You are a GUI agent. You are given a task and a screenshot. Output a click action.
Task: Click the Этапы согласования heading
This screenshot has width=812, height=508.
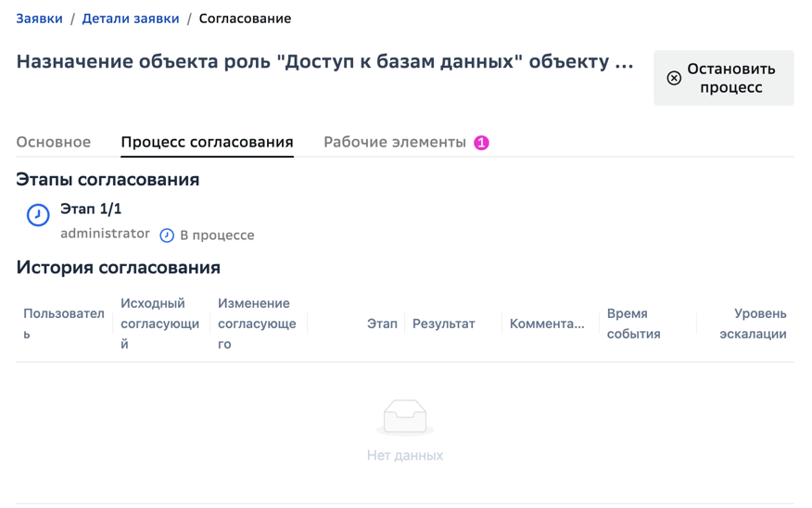pos(108,179)
